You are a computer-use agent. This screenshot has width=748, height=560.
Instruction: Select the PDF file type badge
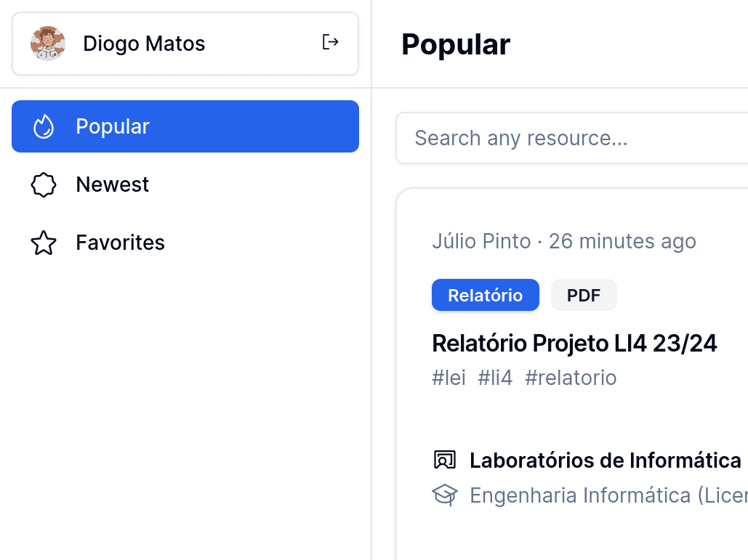click(x=584, y=295)
